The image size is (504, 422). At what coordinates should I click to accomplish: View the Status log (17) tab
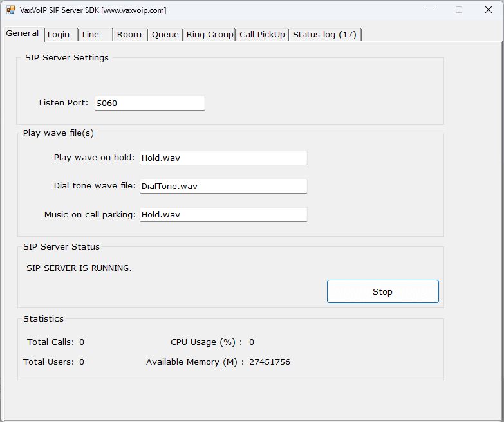click(x=325, y=35)
